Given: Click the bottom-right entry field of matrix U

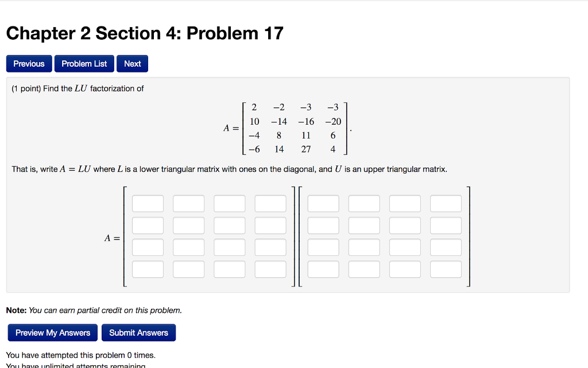Looking at the screenshot, I should [x=446, y=269].
